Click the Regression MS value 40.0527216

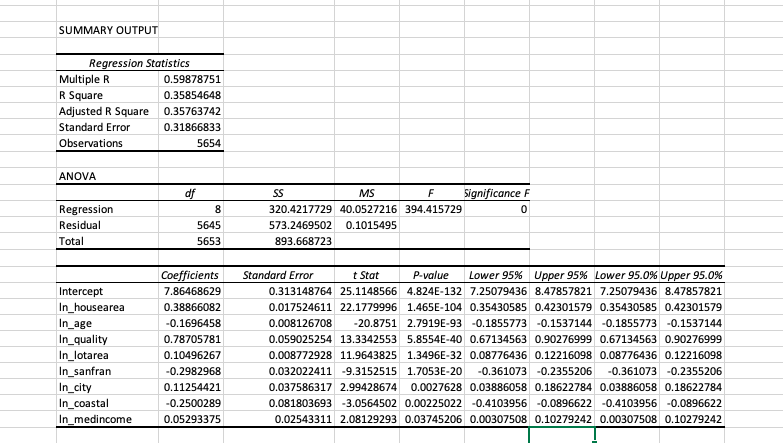pos(367,209)
